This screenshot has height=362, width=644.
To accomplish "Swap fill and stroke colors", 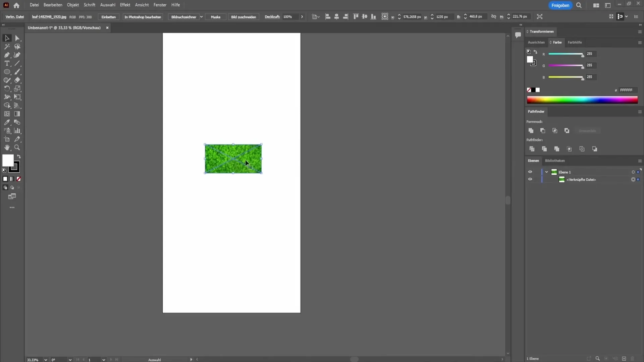I will [19, 157].
